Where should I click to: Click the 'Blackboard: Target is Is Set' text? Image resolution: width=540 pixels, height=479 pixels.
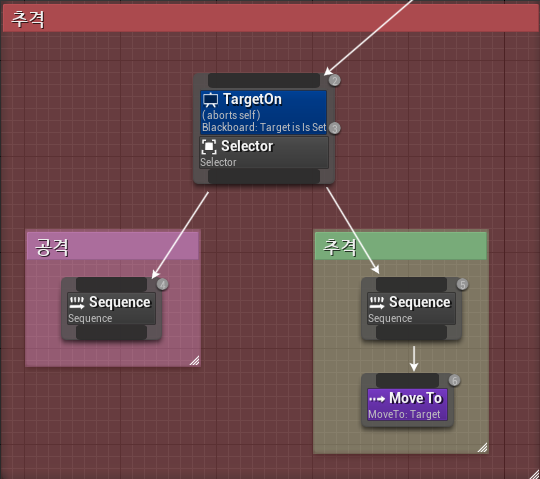(264, 127)
